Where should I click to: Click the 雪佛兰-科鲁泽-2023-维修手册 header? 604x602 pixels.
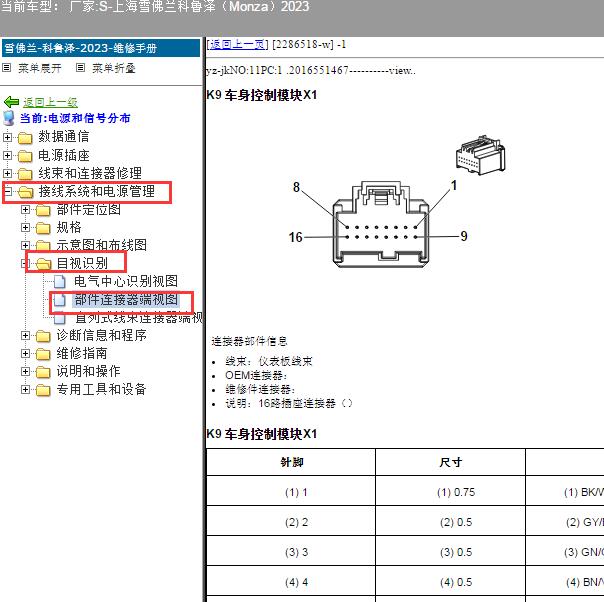(101, 48)
